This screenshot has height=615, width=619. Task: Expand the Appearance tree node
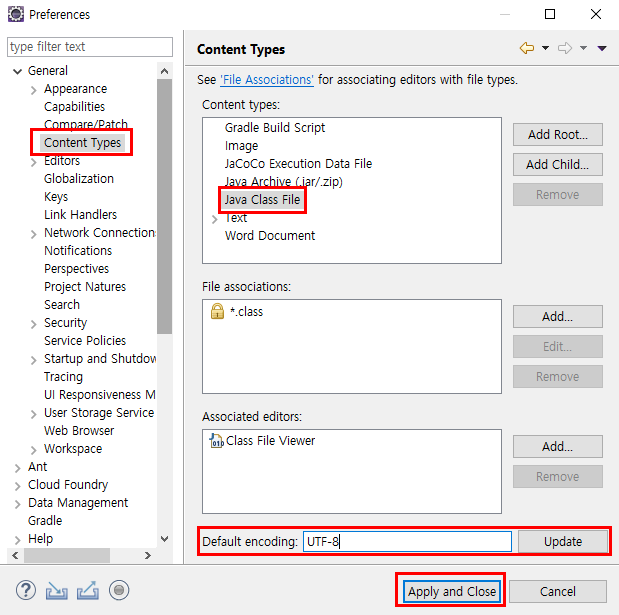(x=34, y=90)
